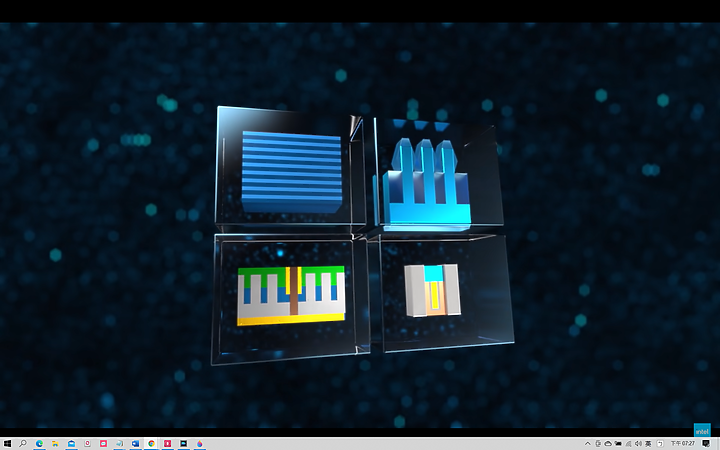Open File Explorer from the taskbar
Screen dimensions: 720x450
pyautogui.click(x=55, y=444)
